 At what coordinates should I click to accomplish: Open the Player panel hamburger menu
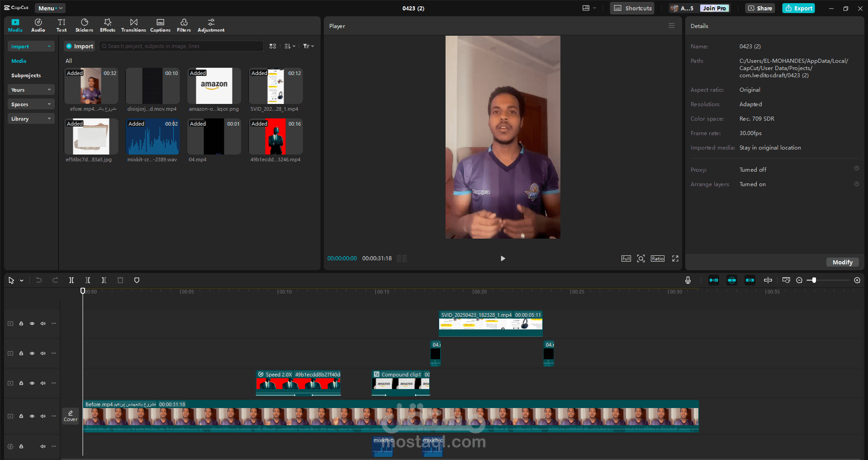[672, 26]
